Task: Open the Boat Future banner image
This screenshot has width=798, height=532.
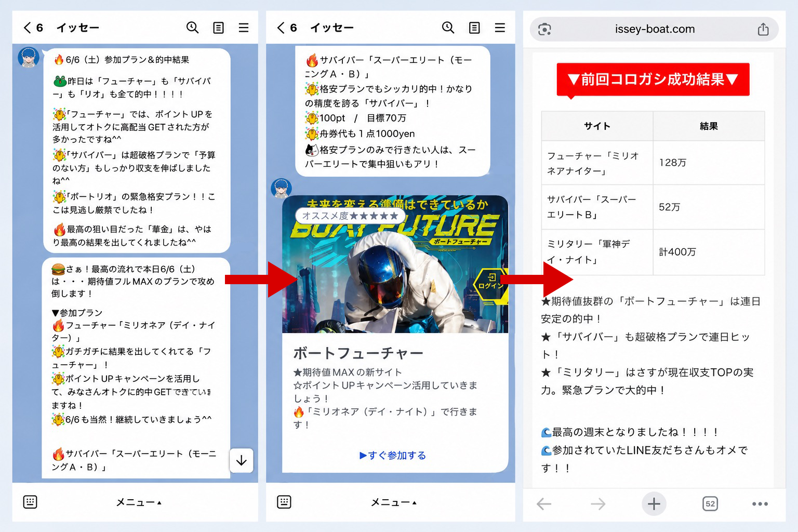Action: 395,264
